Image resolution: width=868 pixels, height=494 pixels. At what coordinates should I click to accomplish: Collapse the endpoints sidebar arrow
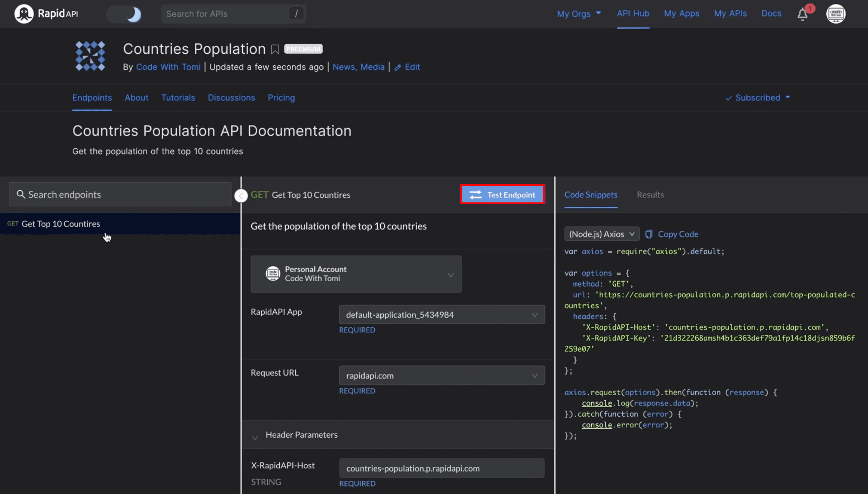coord(241,196)
